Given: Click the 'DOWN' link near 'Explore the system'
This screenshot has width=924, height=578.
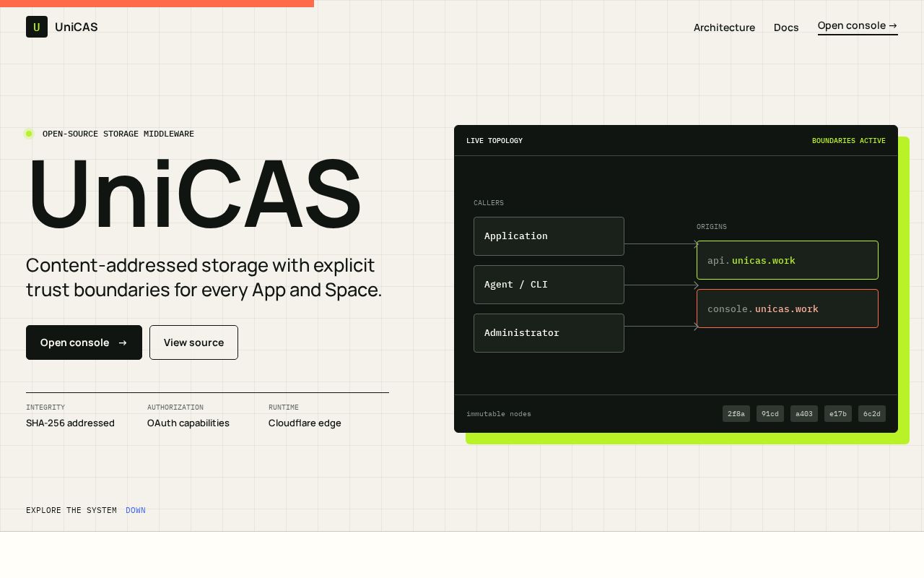Looking at the screenshot, I should pyautogui.click(x=136, y=511).
